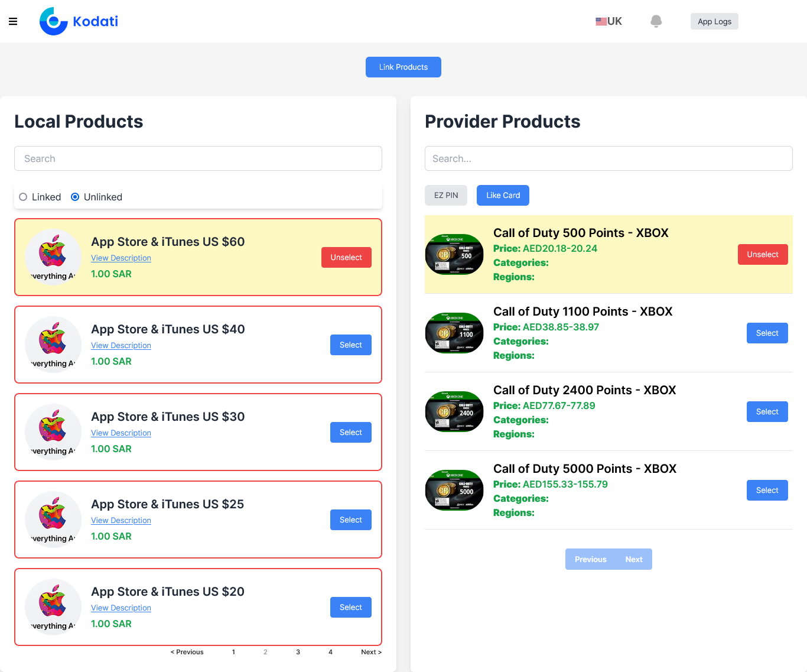Click the Kodati logo

(x=79, y=21)
